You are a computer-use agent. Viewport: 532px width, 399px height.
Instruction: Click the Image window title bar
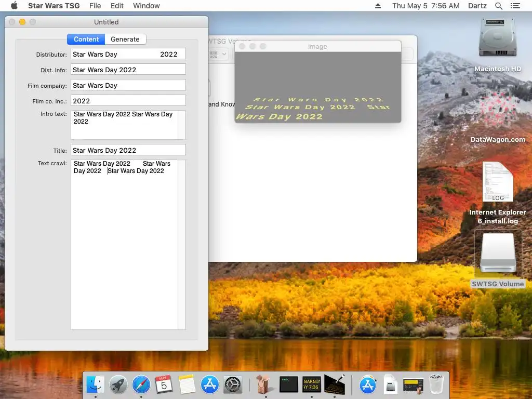pyautogui.click(x=318, y=46)
